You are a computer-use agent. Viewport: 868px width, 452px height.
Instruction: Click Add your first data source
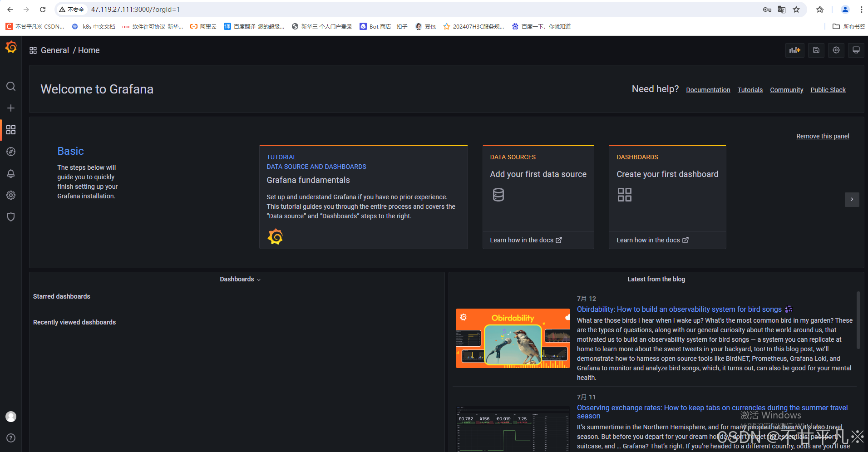538,174
